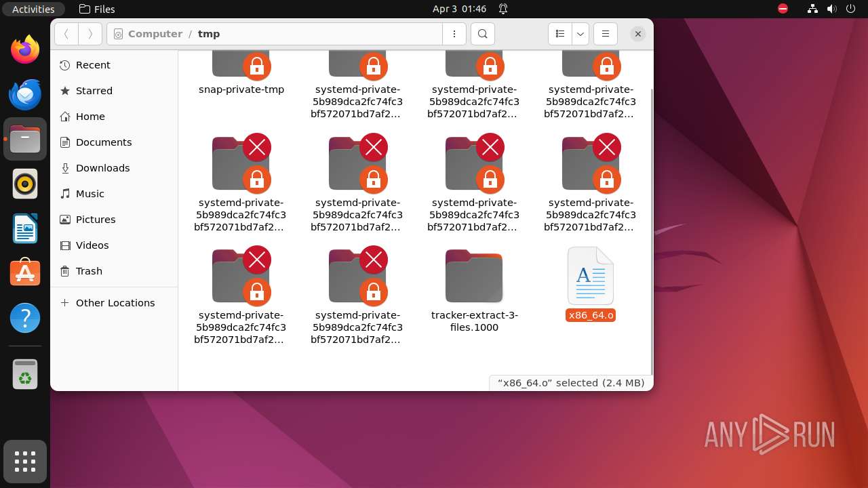Image resolution: width=868 pixels, height=488 pixels.
Task: Click the red do-not-disturb indicator icon
Action: pyautogui.click(x=783, y=9)
